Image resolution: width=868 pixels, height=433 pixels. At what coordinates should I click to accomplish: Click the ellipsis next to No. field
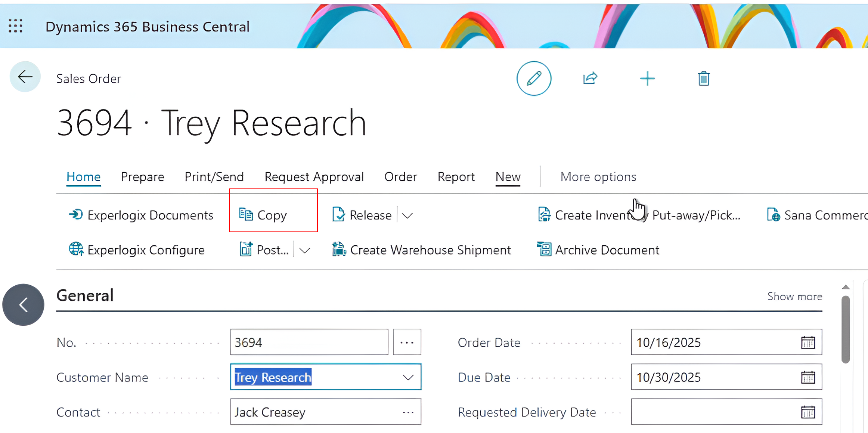point(407,342)
